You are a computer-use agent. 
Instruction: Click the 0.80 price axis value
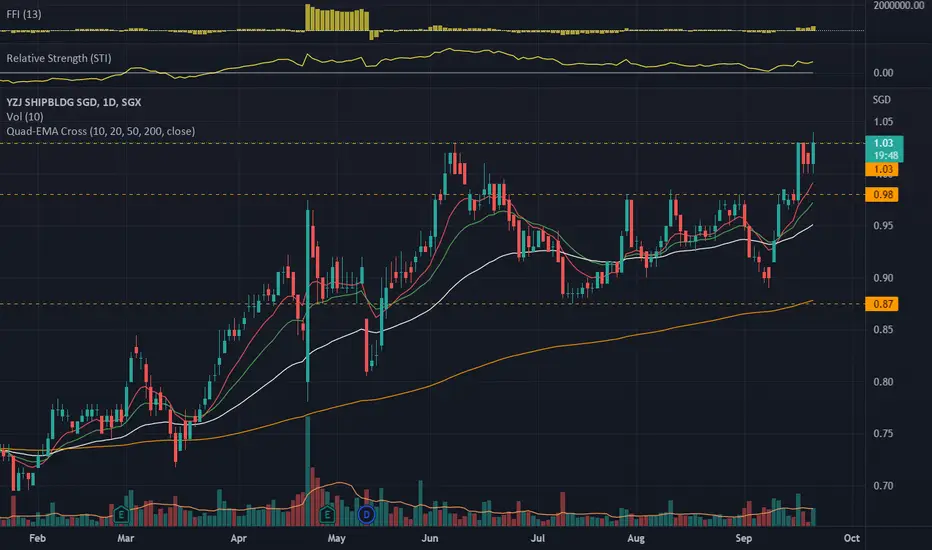click(883, 382)
